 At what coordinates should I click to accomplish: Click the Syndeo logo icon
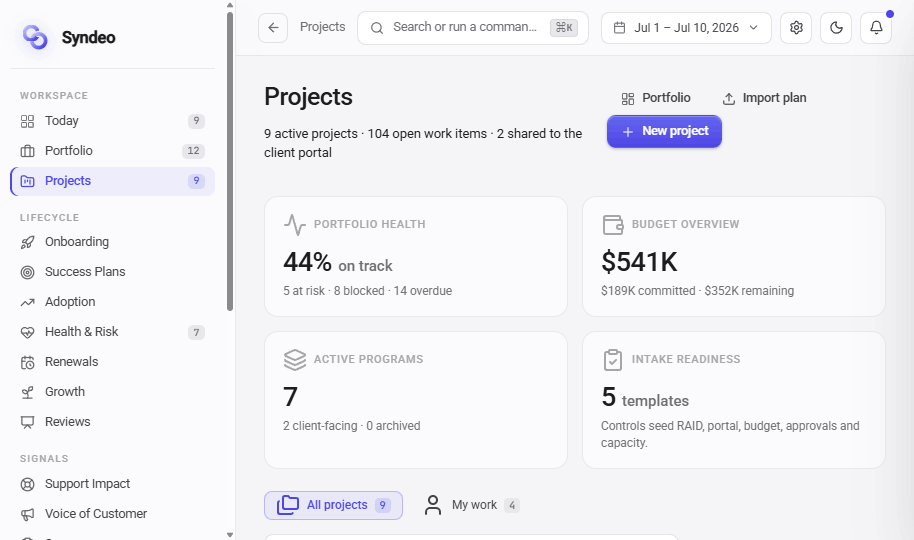pos(35,37)
